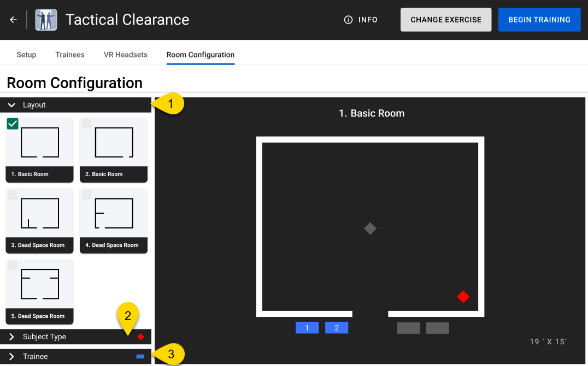This screenshot has width=588, height=366.
Task: Collapse the Layout section
Action: [x=11, y=105]
